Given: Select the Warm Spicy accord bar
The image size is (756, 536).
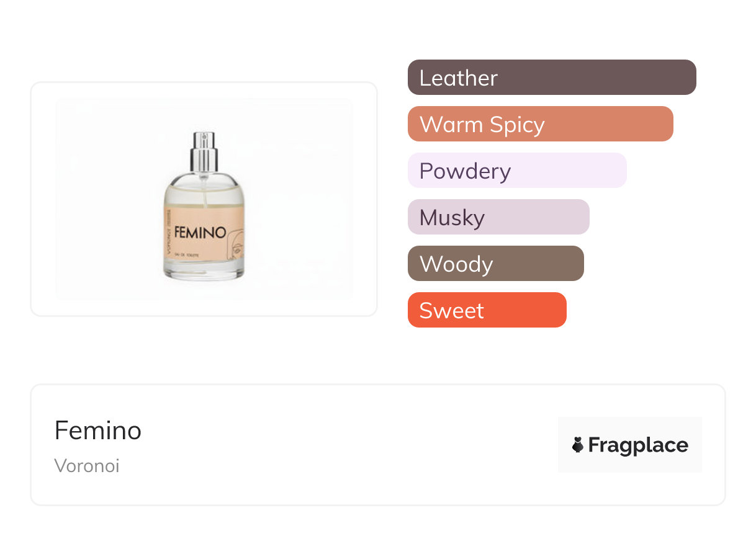Looking at the screenshot, I should [x=540, y=124].
